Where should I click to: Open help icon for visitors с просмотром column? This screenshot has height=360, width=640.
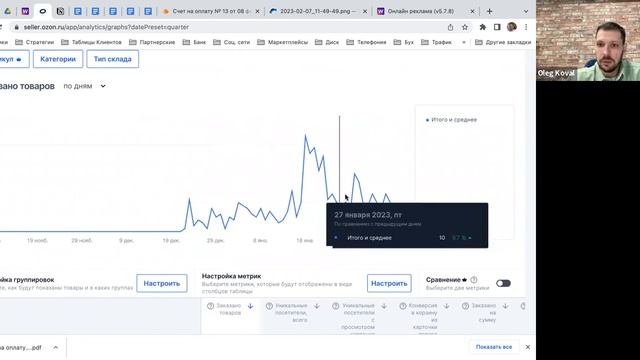coord(336,306)
